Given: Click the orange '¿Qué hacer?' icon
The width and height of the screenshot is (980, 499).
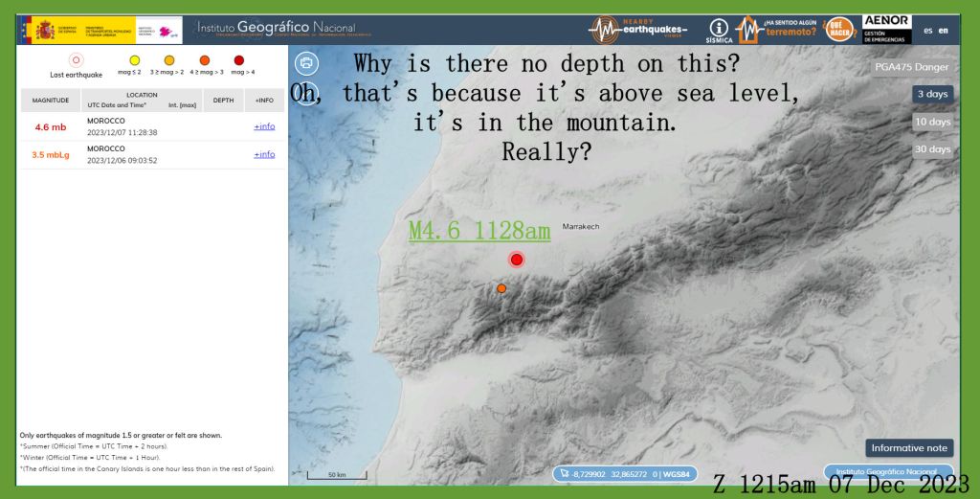Looking at the screenshot, I should point(839,31).
